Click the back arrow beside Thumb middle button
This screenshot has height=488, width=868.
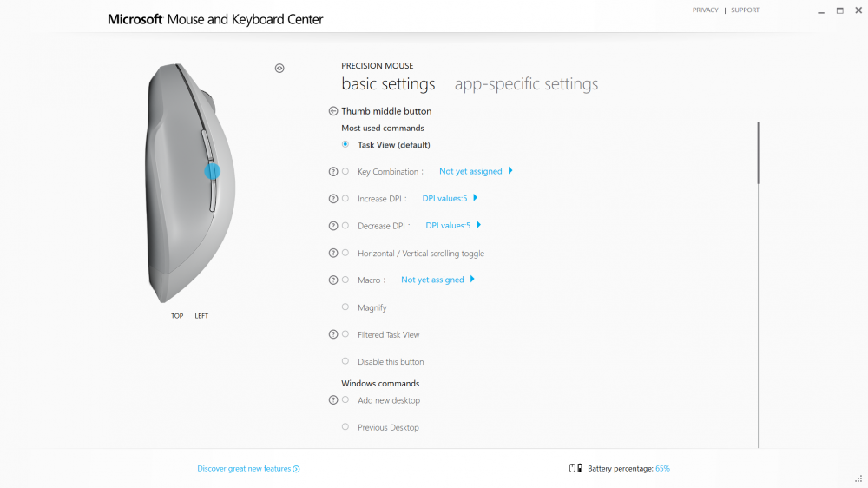tap(332, 111)
